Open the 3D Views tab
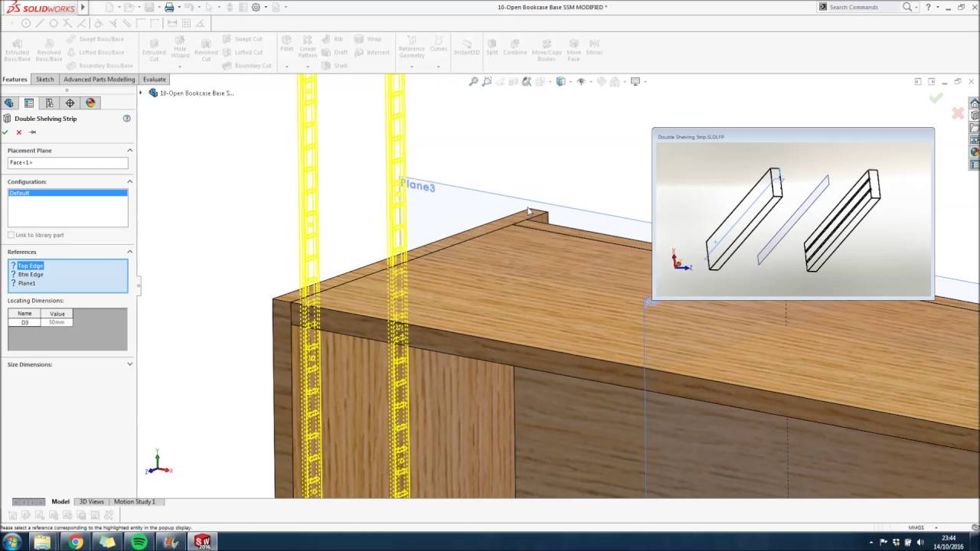The width and height of the screenshot is (980, 551). coord(91,501)
